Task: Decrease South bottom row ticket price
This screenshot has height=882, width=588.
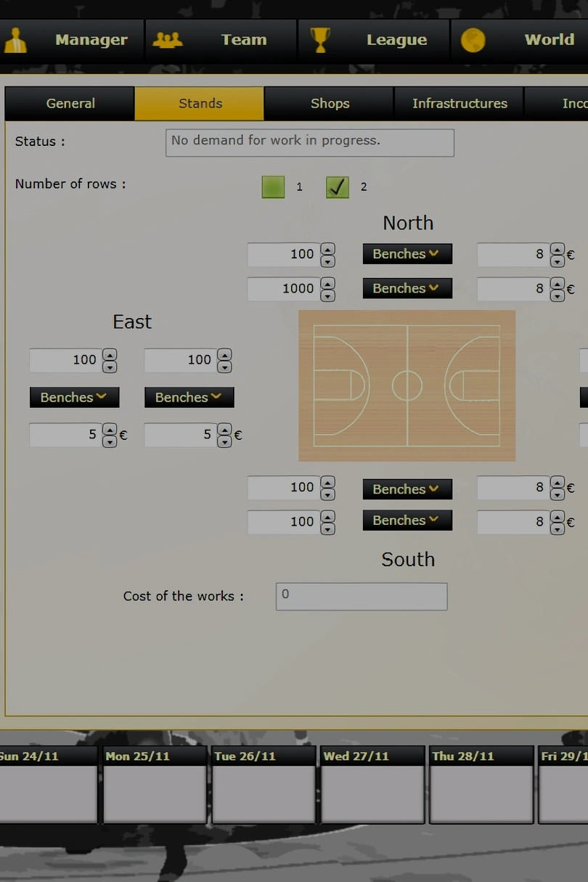Action: [557, 528]
